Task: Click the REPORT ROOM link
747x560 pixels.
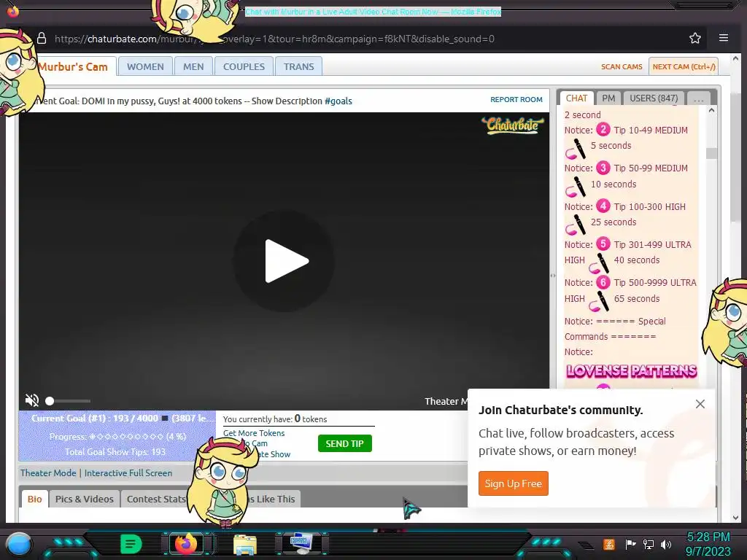Action: tap(516, 99)
